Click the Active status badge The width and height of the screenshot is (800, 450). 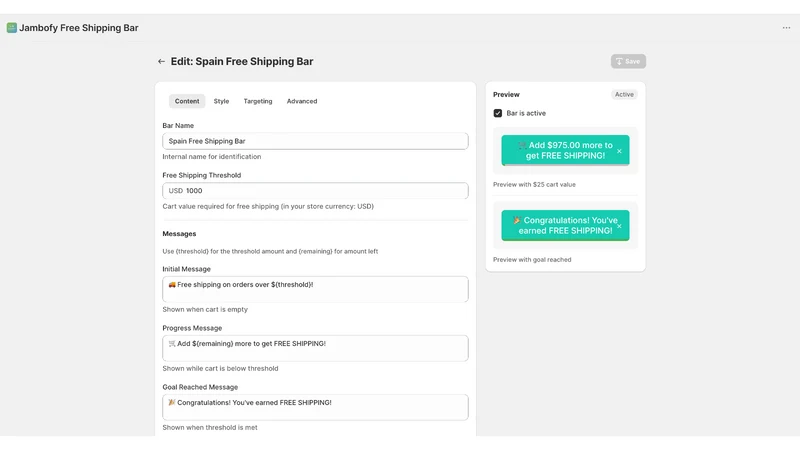click(x=624, y=94)
